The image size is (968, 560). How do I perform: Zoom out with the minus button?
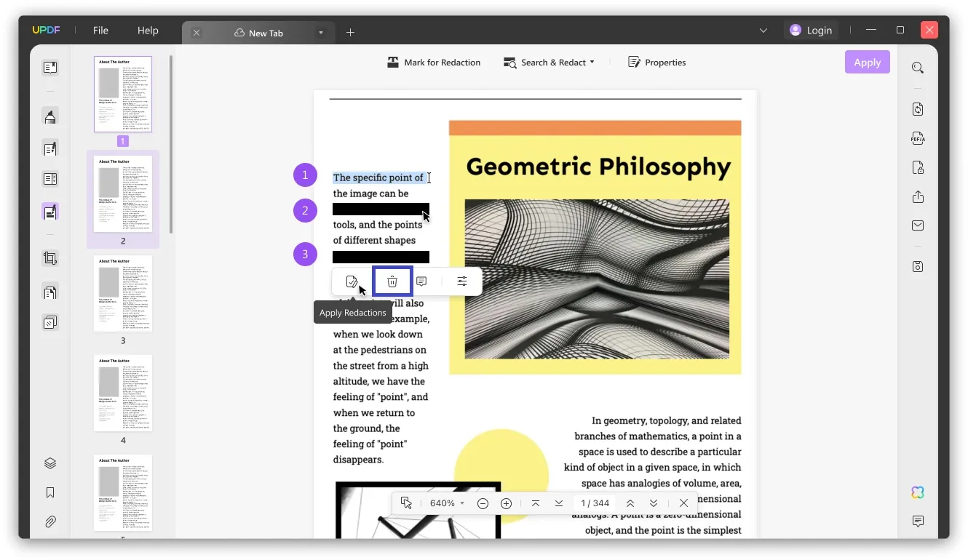tap(483, 503)
